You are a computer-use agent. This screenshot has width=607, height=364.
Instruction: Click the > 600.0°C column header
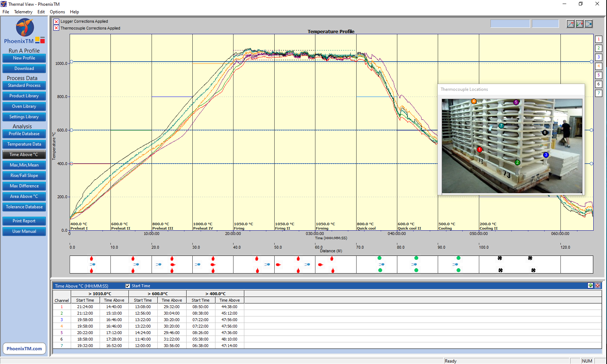tap(158, 294)
